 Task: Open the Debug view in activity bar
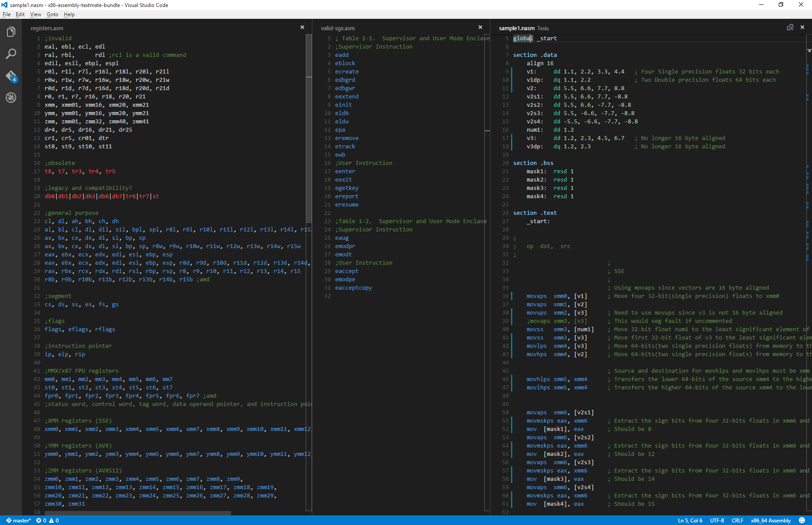pos(11,98)
